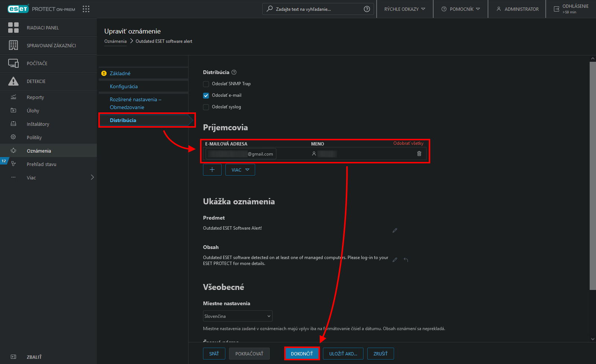Click Odobrať všetky link
The height and width of the screenshot is (364, 596).
[408, 143]
